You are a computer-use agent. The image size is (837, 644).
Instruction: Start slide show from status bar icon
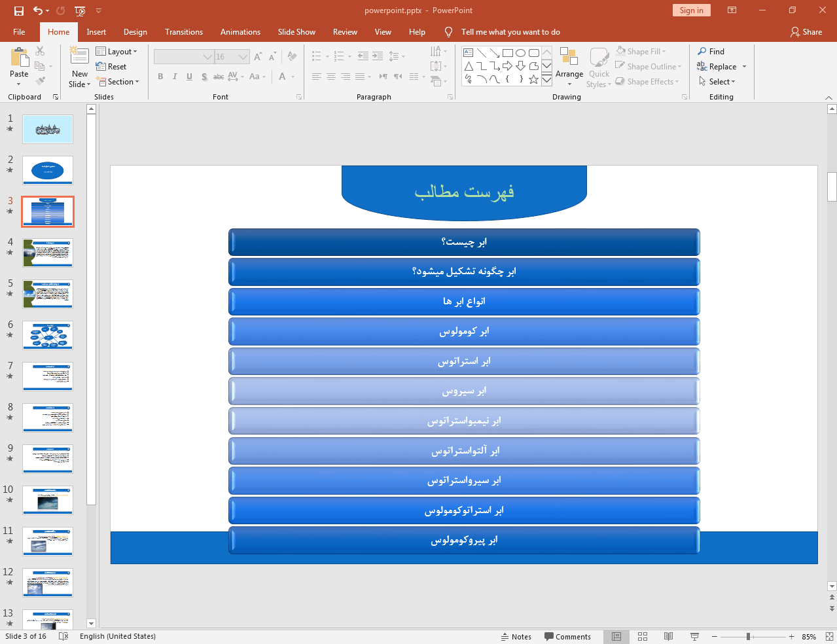pyautogui.click(x=694, y=637)
